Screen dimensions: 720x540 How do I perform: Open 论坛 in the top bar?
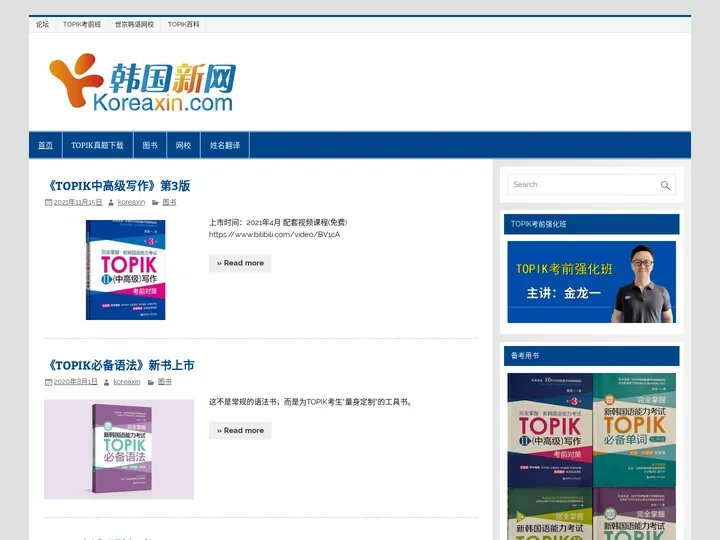click(x=42, y=24)
